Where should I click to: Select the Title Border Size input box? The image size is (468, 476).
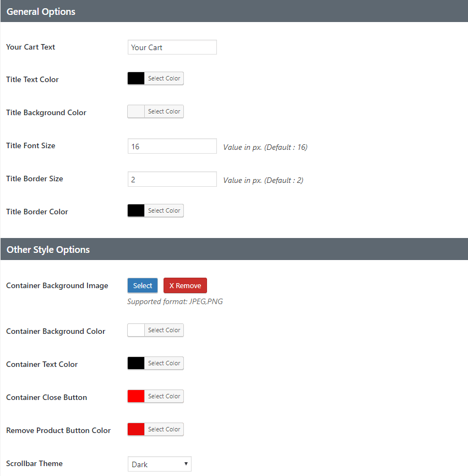tap(172, 180)
